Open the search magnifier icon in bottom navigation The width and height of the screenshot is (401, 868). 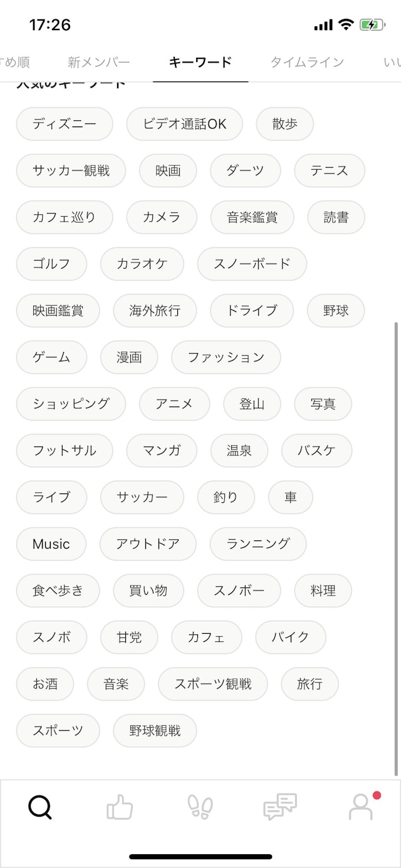tap(40, 808)
